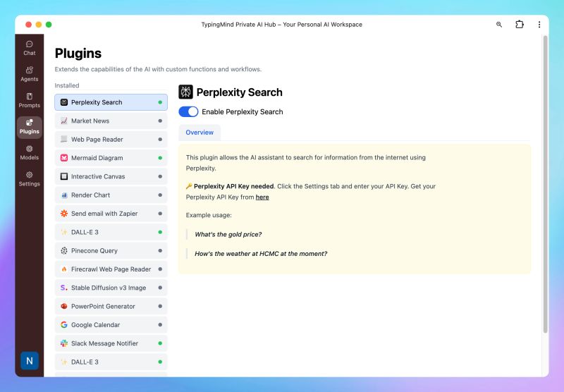Click the Google Calendar G icon
The width and height of the screenshot is (564, 392).
click(x=64, y=325)
